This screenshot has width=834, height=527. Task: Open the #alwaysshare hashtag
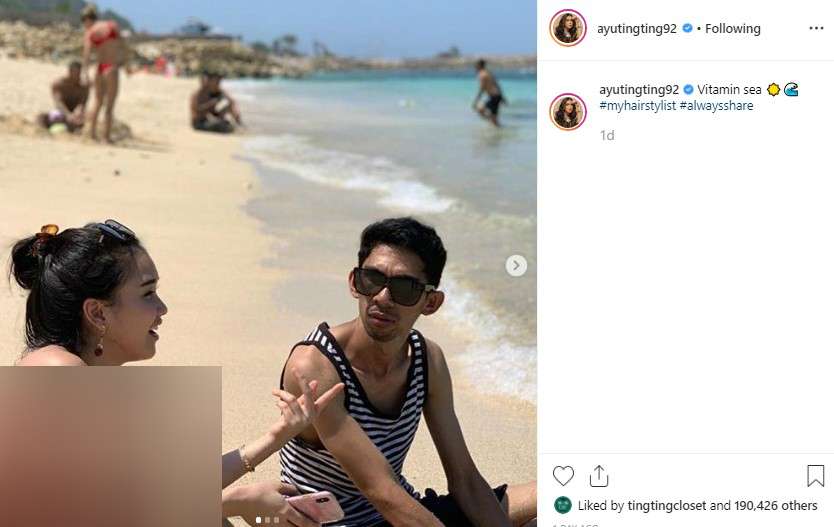tap(716, 105)
